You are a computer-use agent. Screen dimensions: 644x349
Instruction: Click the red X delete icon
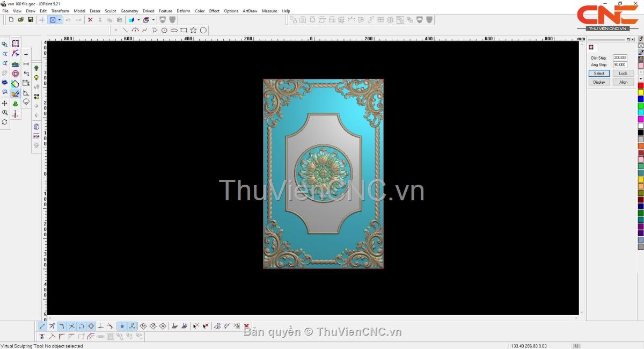click(90, 20)
